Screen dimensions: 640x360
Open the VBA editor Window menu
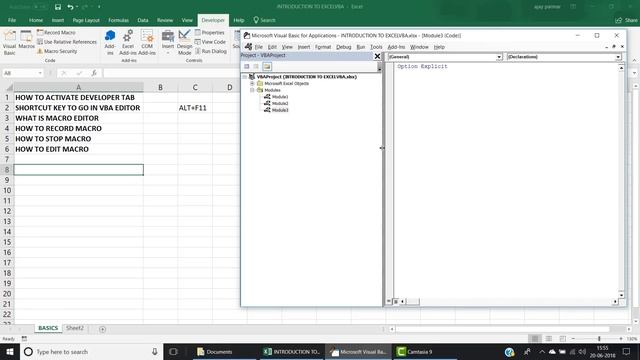point(419,47)
